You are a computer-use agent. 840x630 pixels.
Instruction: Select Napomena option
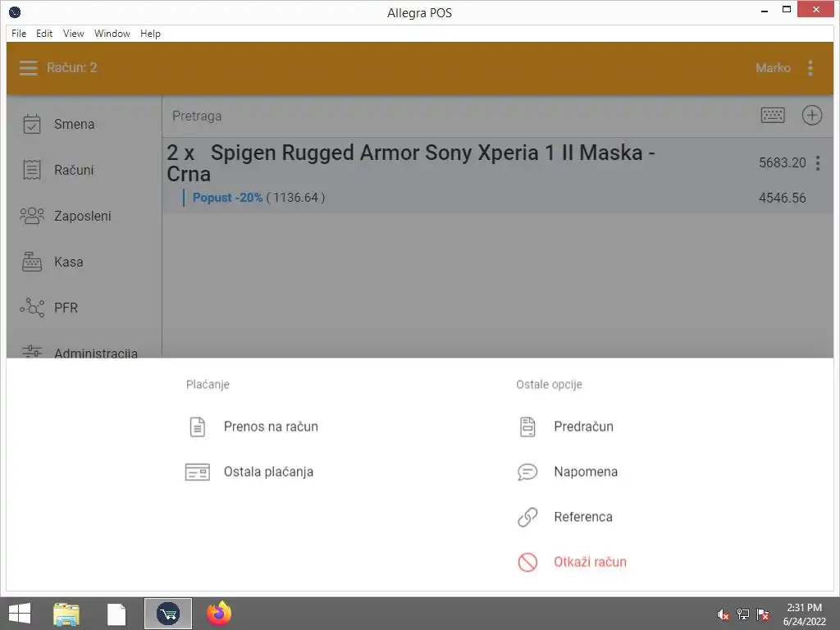(x=586, y=472)
